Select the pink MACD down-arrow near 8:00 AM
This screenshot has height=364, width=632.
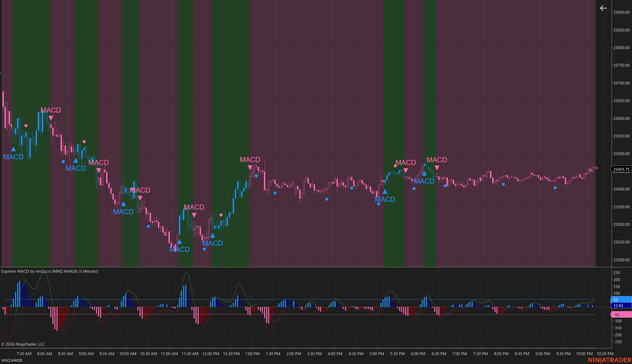click(x=51, y=118)
